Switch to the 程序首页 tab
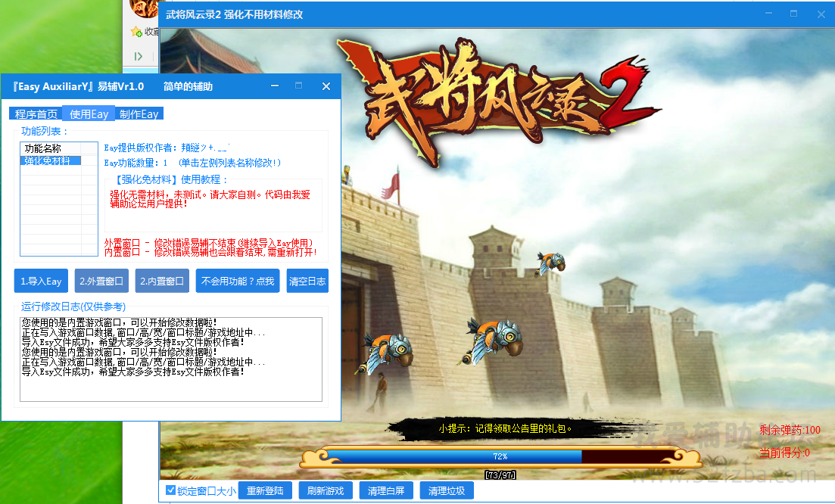Image resolution: width=835 pixels, height=504 pixels. 36,114
